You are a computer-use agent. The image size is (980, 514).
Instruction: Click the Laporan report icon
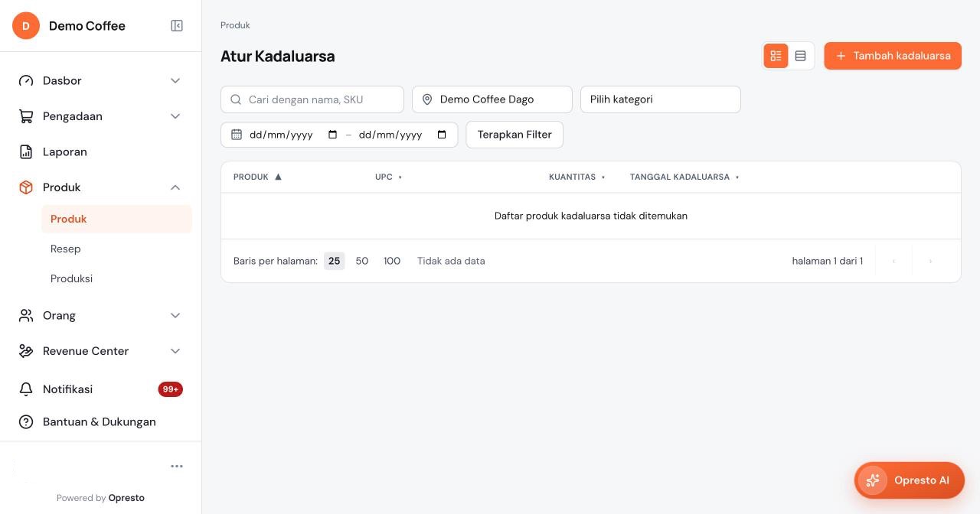26,151
